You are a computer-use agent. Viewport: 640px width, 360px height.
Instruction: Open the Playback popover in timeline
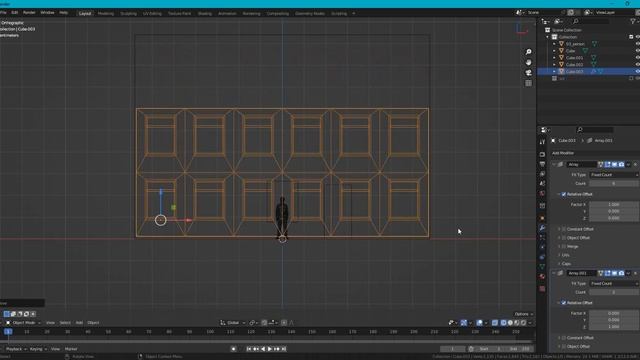(x=16, y=349)
